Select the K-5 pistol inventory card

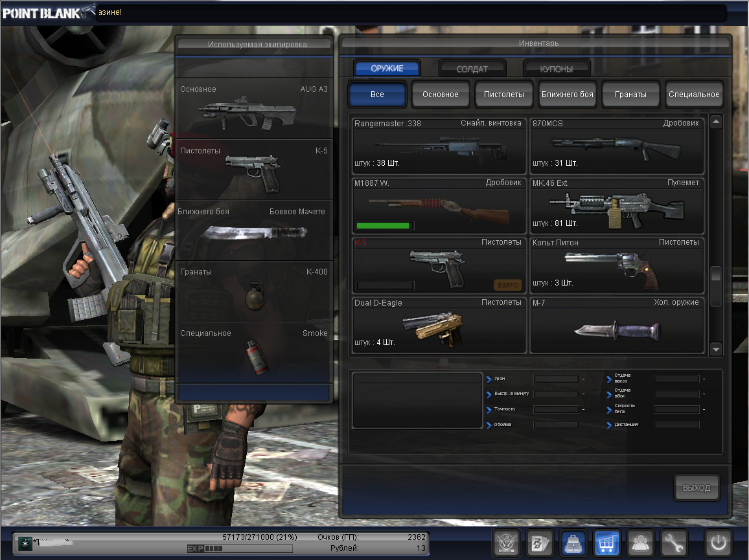[x=439, y=265]
